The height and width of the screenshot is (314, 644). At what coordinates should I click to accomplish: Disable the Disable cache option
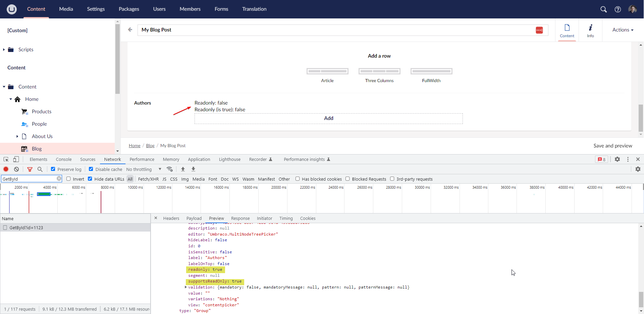91,169
